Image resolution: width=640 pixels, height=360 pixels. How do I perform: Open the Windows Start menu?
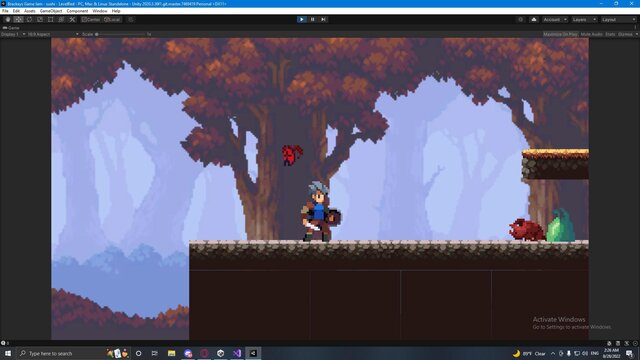(8, 353)
